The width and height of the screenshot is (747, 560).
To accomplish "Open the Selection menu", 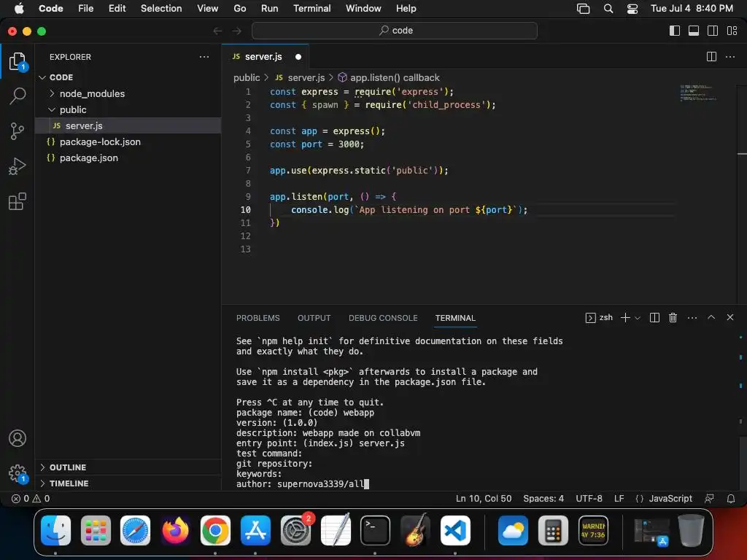I will pyautogui.click(x=161, y=8).
